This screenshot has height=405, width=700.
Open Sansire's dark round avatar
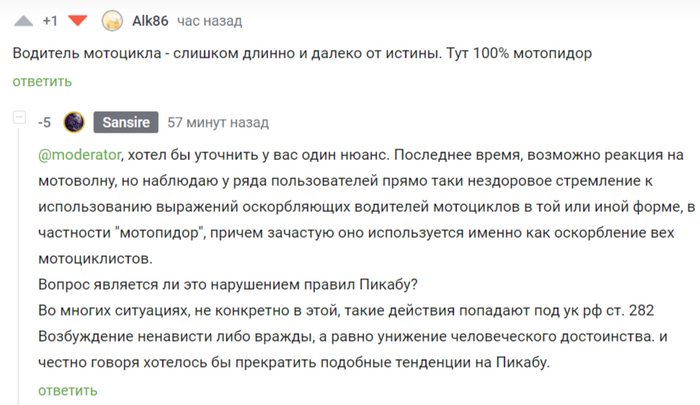tap(74, 122)
